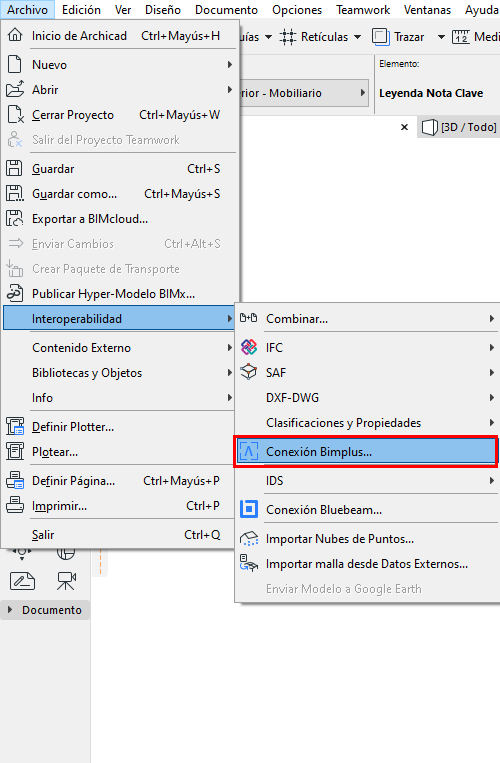Open the Opciones menu

297,10
